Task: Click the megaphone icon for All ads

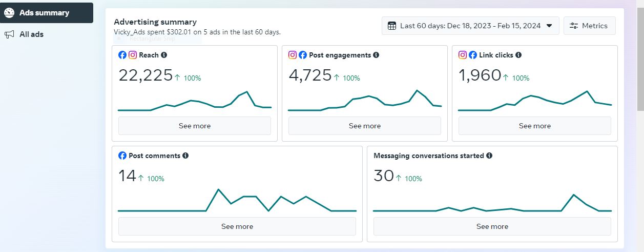Action: [9, 34]
